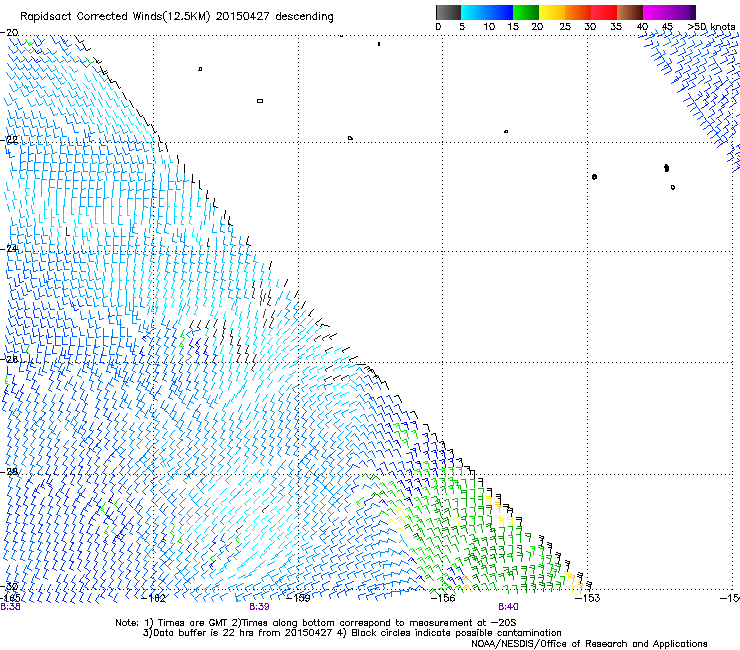Click the gray 0-5 knots legend segment
This screenshot has height=650, width=740.
448,12
